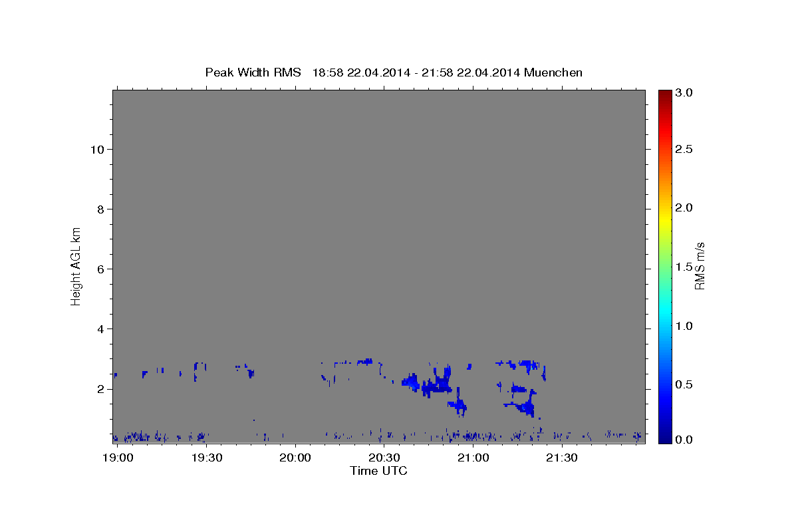Click the 20:30 time tick label
798x532 pixels.
[x=384, y=458]
